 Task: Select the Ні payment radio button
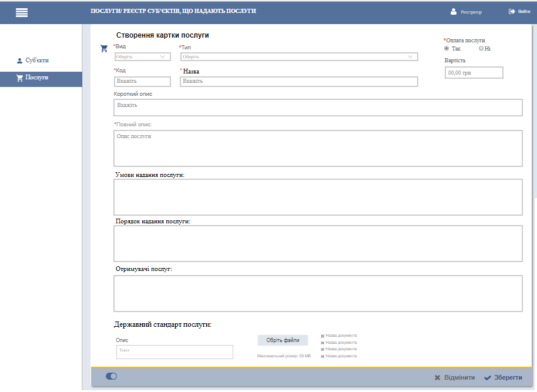[481, 49]
